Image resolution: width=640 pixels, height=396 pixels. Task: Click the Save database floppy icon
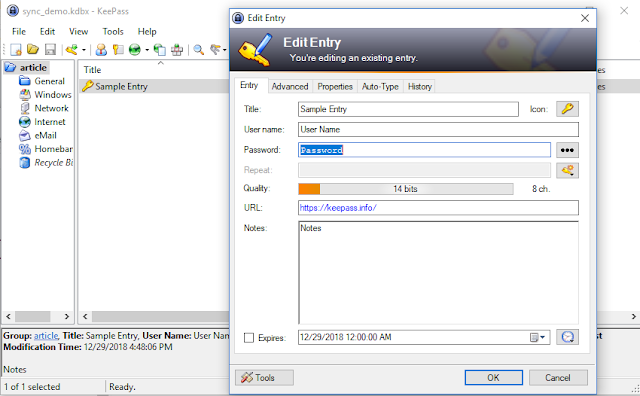pyautogui.click(x=50, y=50)
